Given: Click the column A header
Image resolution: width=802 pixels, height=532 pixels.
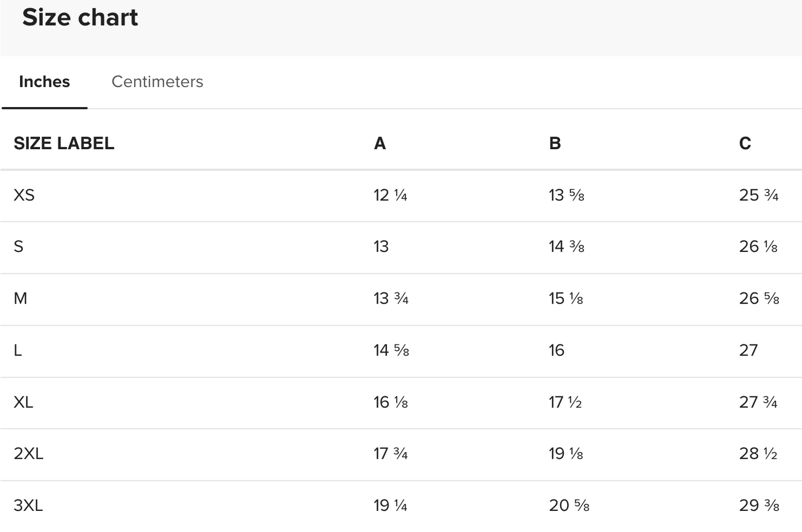Looking at the screenshot, I should click(380, 143).
